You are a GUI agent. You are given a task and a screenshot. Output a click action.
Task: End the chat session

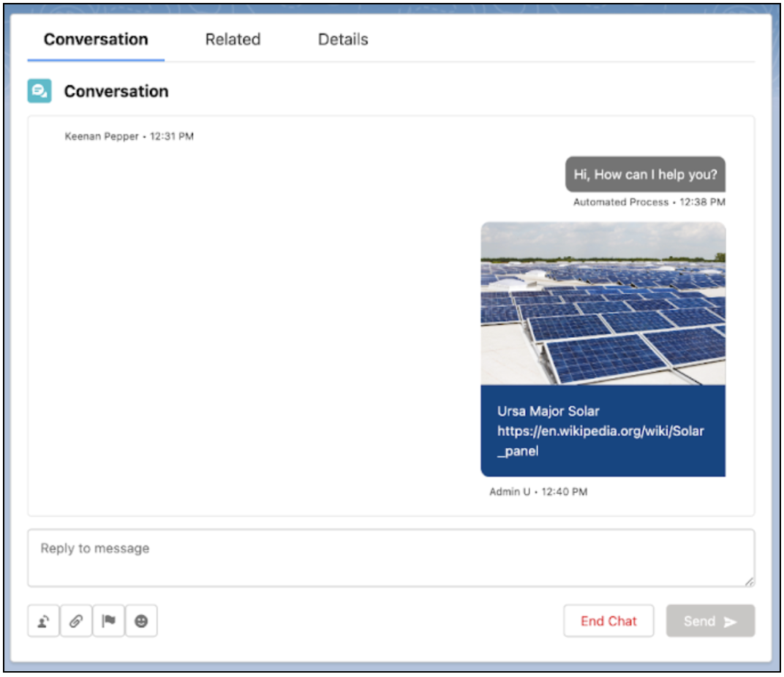[x=608, y=621]
